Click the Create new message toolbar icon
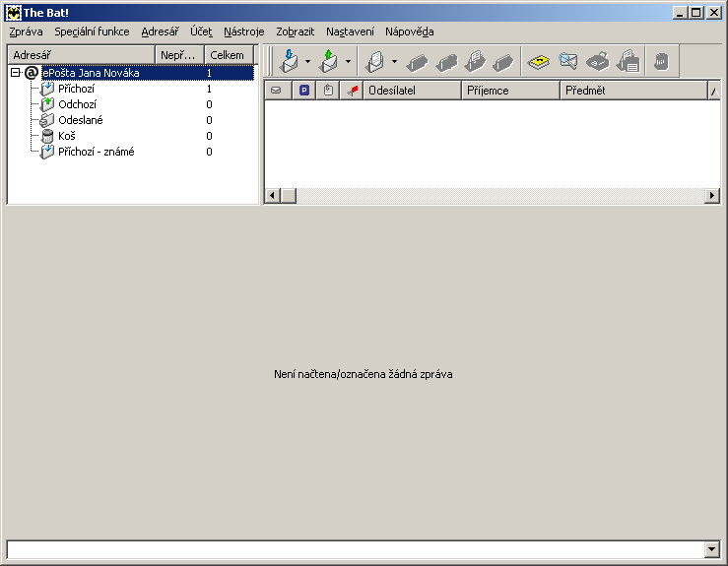 (375, 61)
